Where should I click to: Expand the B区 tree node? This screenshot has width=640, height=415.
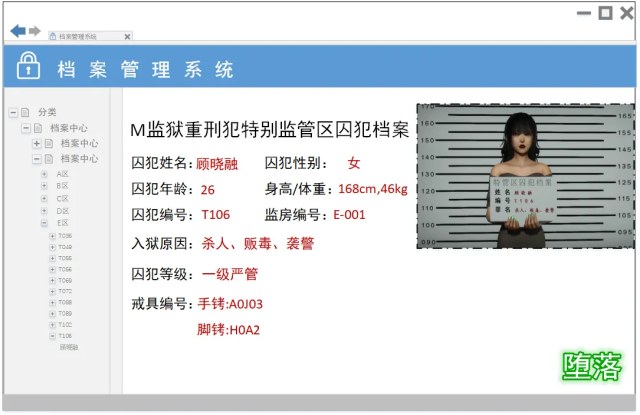44,186
